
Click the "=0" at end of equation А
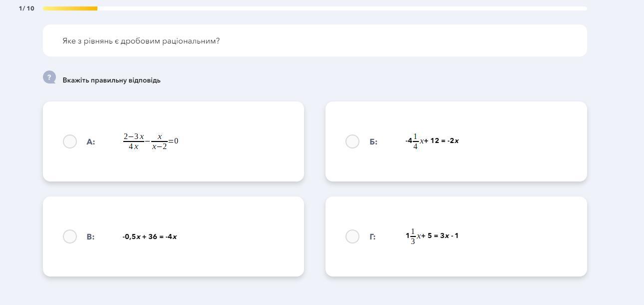[174, 141]
